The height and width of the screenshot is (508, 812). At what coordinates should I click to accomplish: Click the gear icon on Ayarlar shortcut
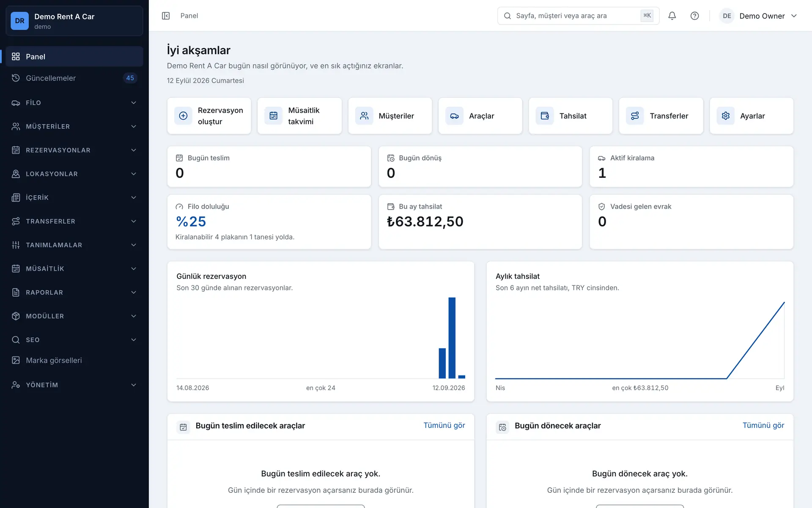726,116
